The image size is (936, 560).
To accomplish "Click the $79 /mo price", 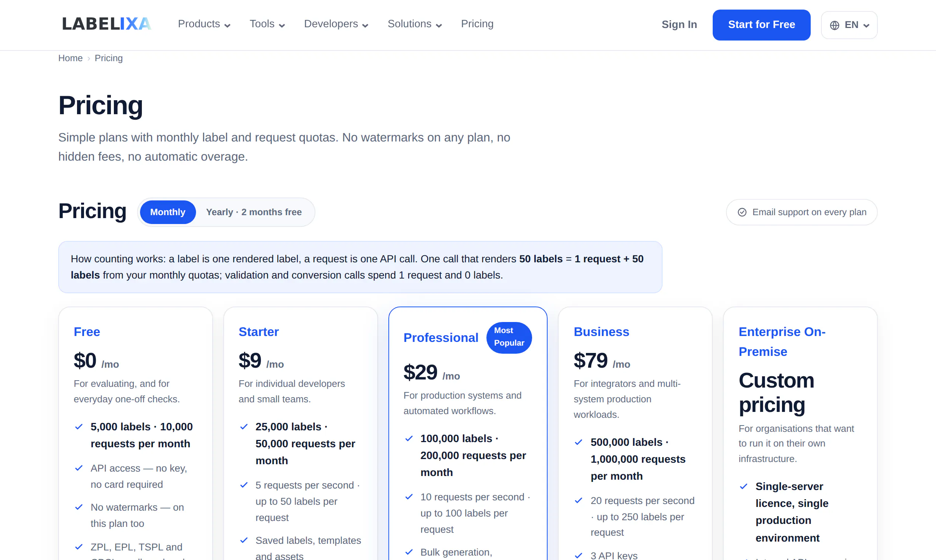I will click(602, 361).
